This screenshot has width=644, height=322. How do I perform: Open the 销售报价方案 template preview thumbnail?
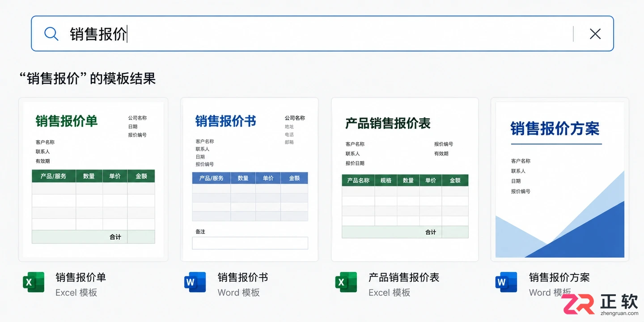(x=560, y=179)
